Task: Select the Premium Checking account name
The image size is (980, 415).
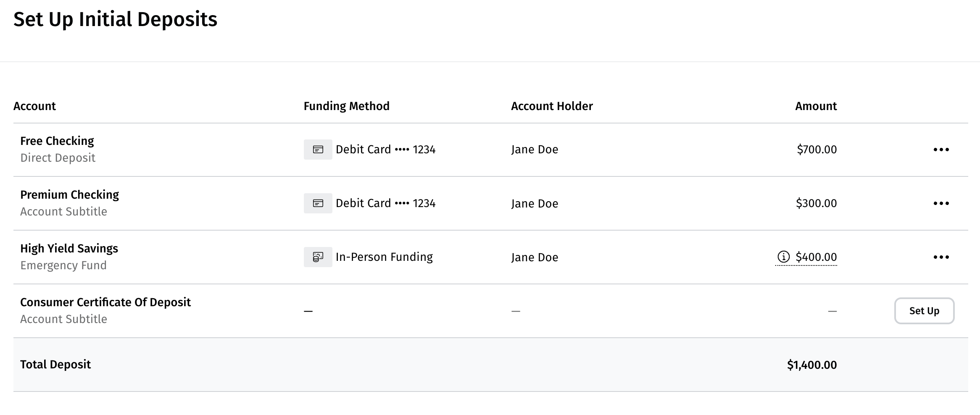Action: pyautogui.click(x=70, y=195)
